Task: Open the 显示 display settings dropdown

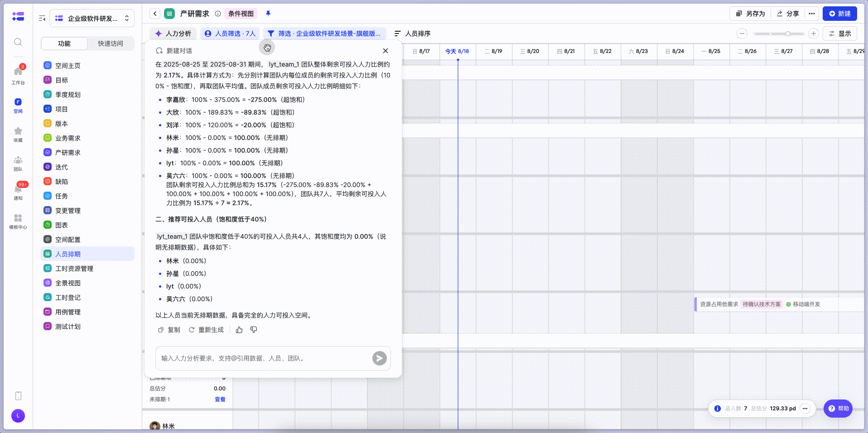Action: [840, 34]
